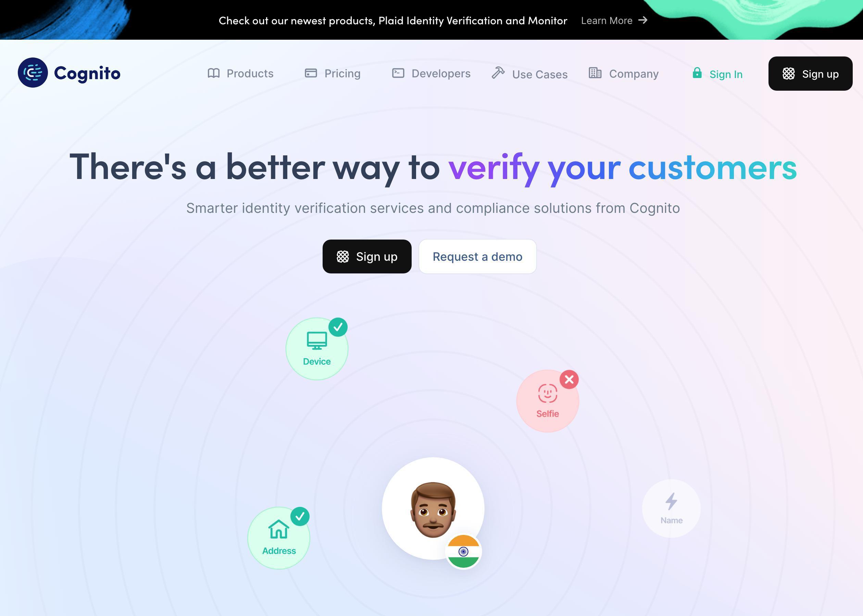Open the Company menu item
This screenshot has height=616, width=863.
(634, 73)
